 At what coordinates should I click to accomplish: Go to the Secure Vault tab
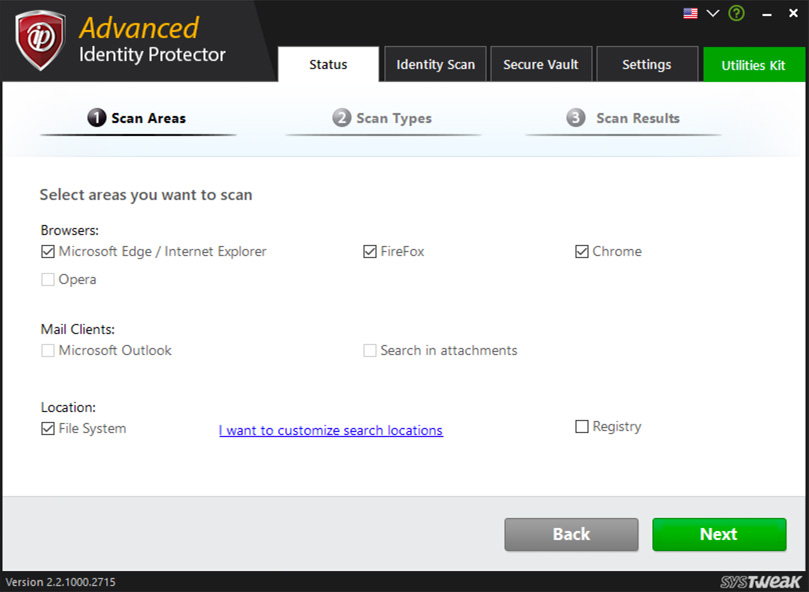coord(541,65)
